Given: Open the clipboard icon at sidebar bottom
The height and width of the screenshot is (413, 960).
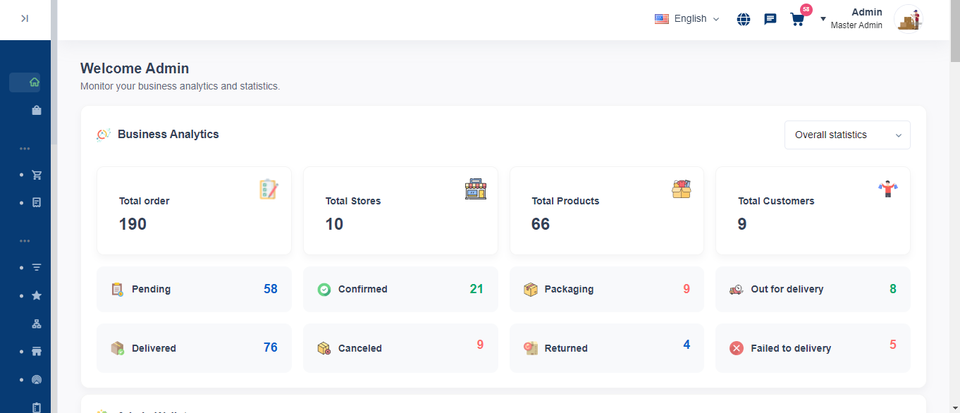Looking at the screenshot, I should [x=37, y=407].
